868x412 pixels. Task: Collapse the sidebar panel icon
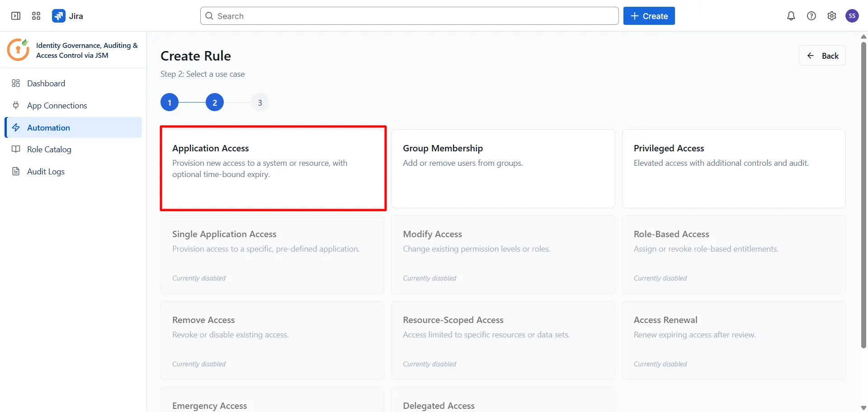(16, 16)
